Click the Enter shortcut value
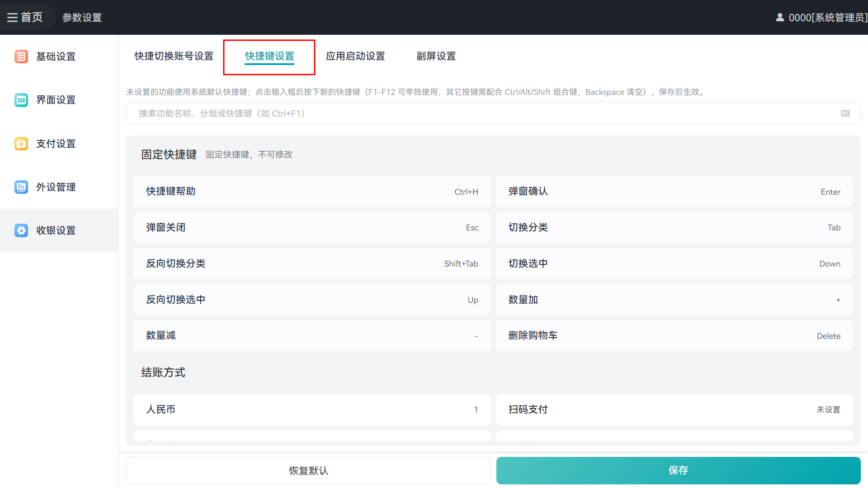The height and width of the screenshot is (488, 868). click(x=830, y=192)
